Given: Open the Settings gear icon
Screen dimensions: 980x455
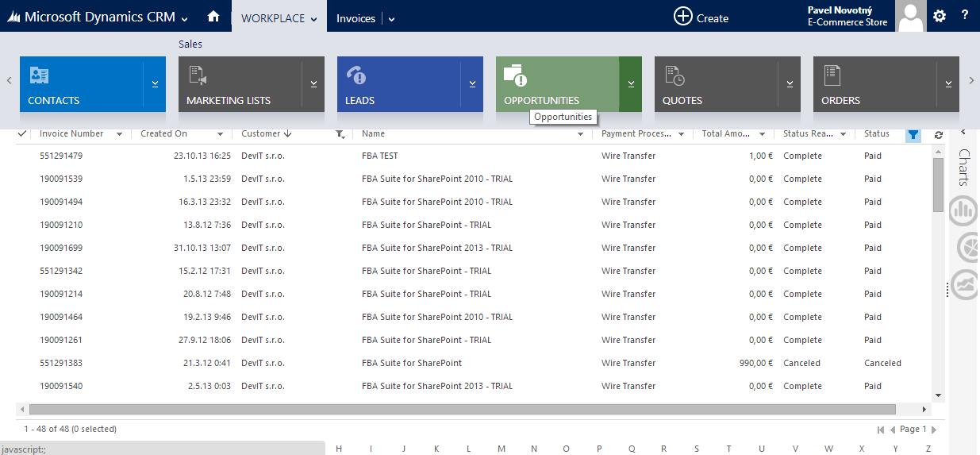Looking at the screenshot, I should pyautogui.click(x=940, y=16).
